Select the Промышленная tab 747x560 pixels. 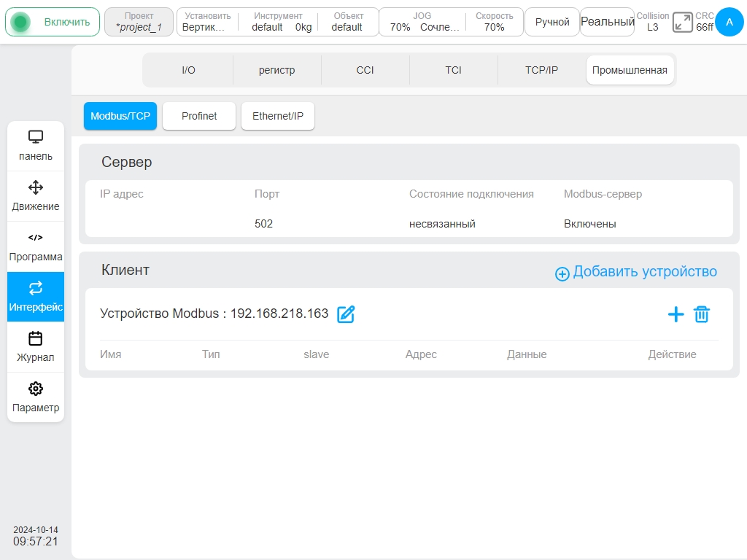(630, 70)
